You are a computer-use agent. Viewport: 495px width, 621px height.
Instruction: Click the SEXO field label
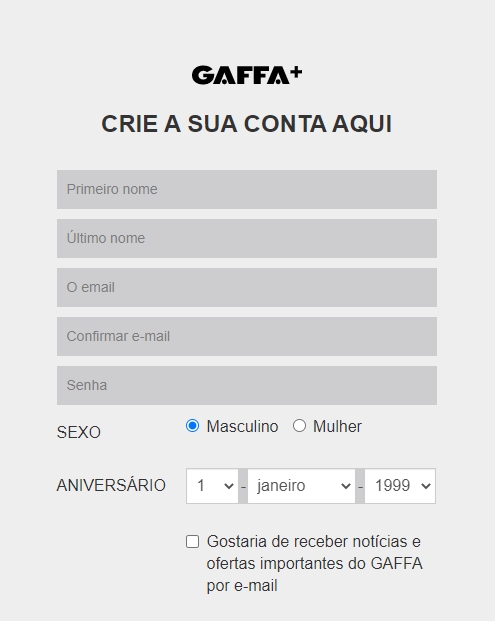[x=79, y=432]
